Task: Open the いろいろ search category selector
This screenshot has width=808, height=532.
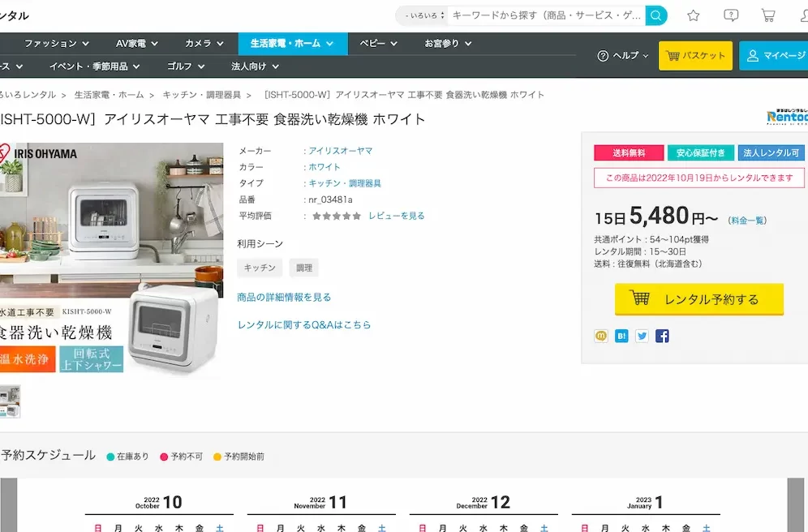Action: [x=424, y=15]
